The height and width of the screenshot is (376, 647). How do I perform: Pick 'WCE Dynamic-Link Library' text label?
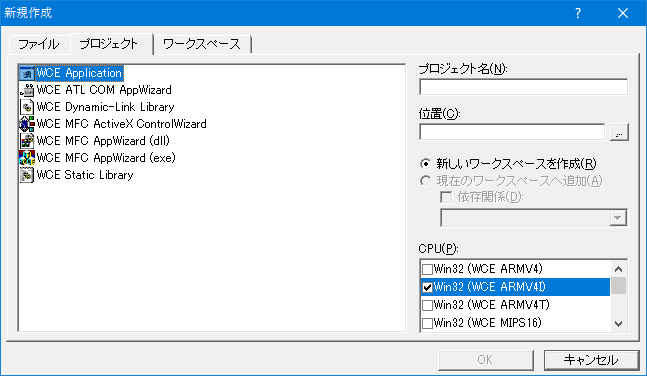[x=105, y=107]
